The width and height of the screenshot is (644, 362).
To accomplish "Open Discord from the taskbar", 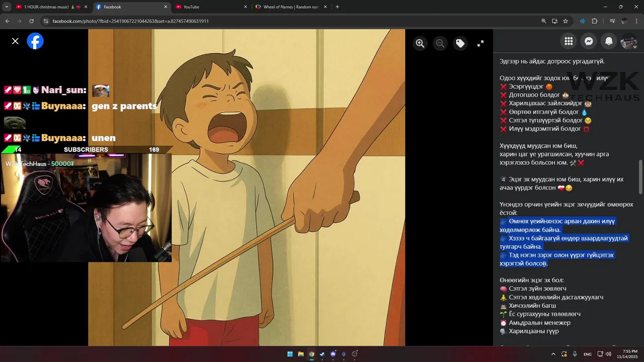I will point(333,354).
